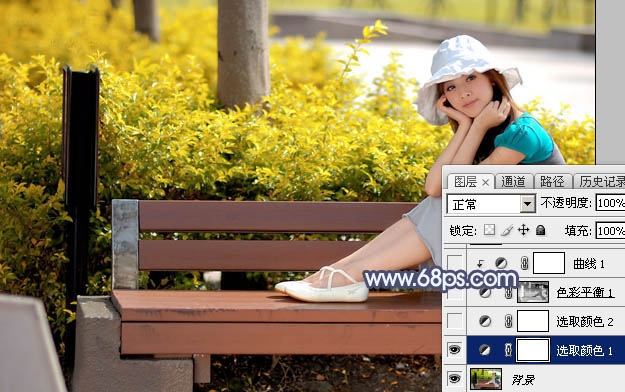Viewport: 625px width, 392px height.
Task: Switch to the 通道 tab
Action: pyautogui.click(x=513, y=182)
